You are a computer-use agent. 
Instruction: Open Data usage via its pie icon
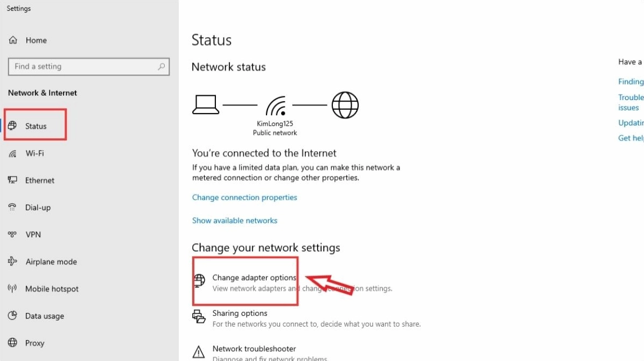12,316
